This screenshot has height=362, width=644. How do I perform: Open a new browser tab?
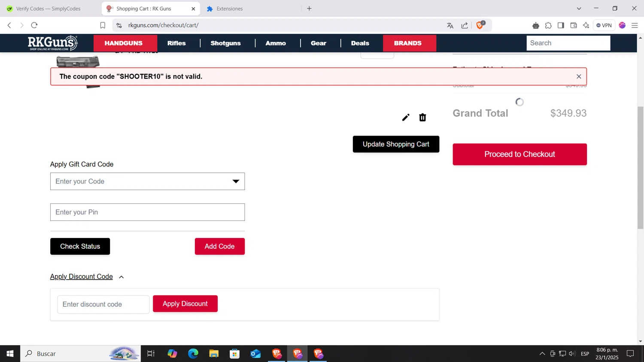309,9
